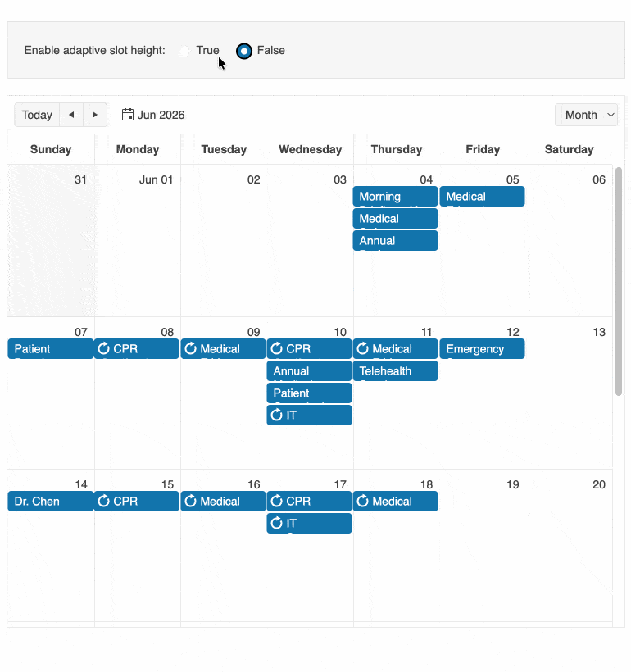Click the recurrence icon on the IT event June 17

coord(276,523)
